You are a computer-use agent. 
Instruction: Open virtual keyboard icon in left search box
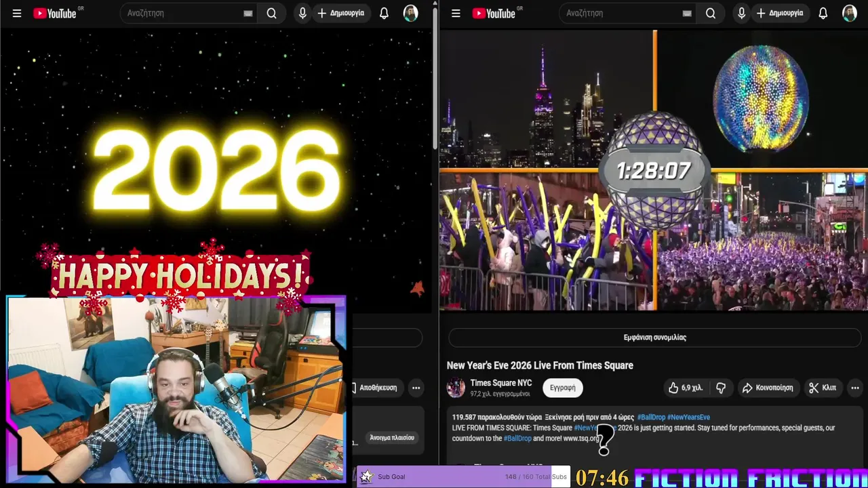(248, 14)
